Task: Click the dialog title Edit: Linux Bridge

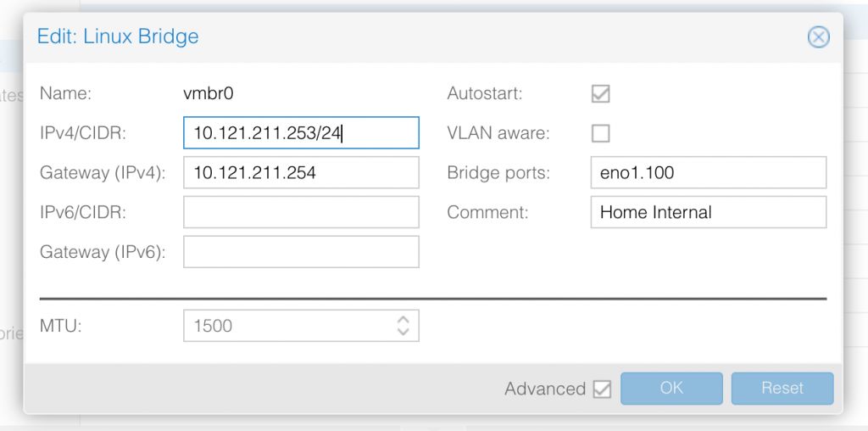Action: pos(118,36)
